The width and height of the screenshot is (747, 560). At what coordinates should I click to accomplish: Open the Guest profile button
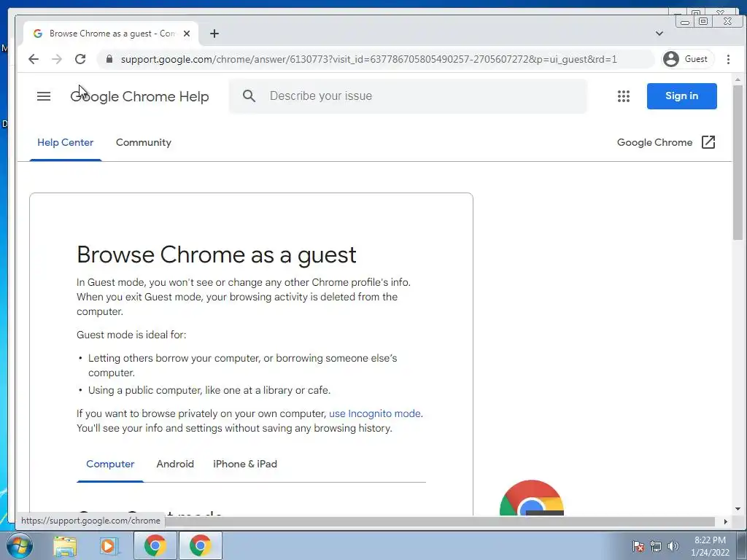[x=686, y=59]
